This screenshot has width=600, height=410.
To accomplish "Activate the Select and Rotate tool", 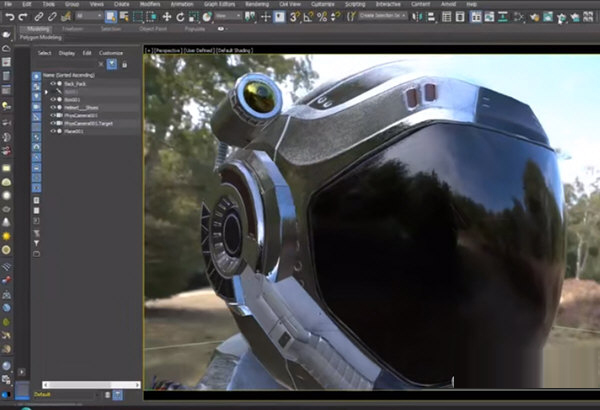I will (180, 17).
